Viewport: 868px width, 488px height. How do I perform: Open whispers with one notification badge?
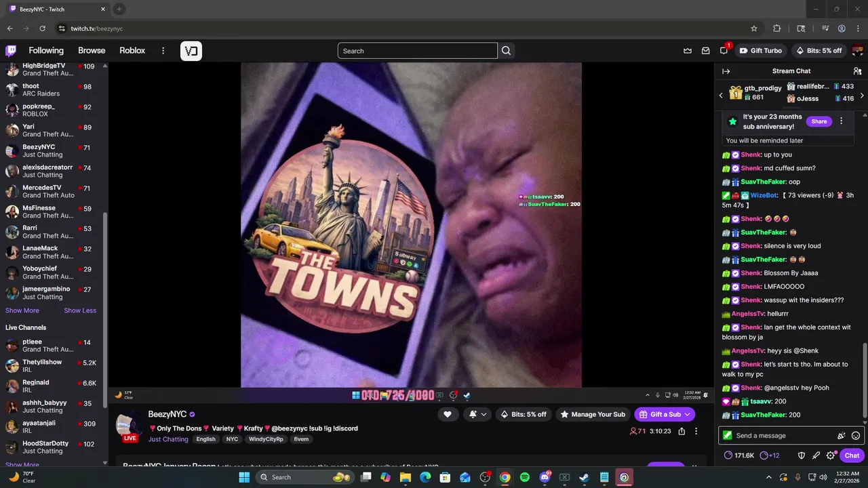coord(724,50)
